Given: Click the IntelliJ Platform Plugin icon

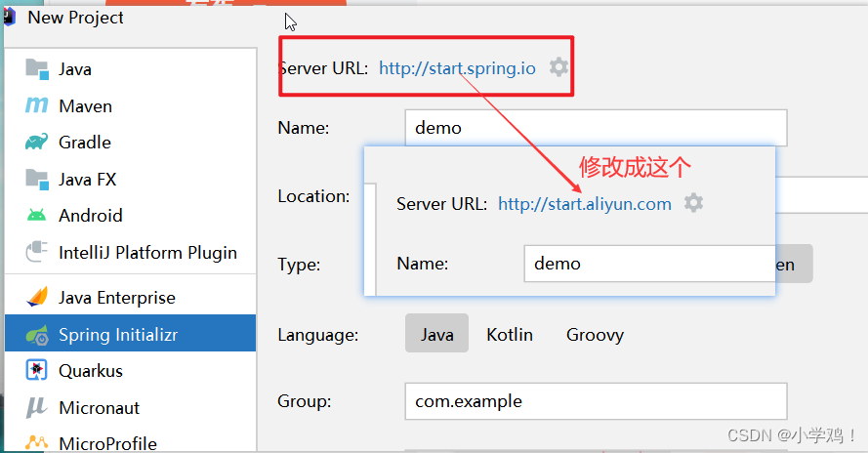Looking at the screenshot, I should [x=36, y=252].
